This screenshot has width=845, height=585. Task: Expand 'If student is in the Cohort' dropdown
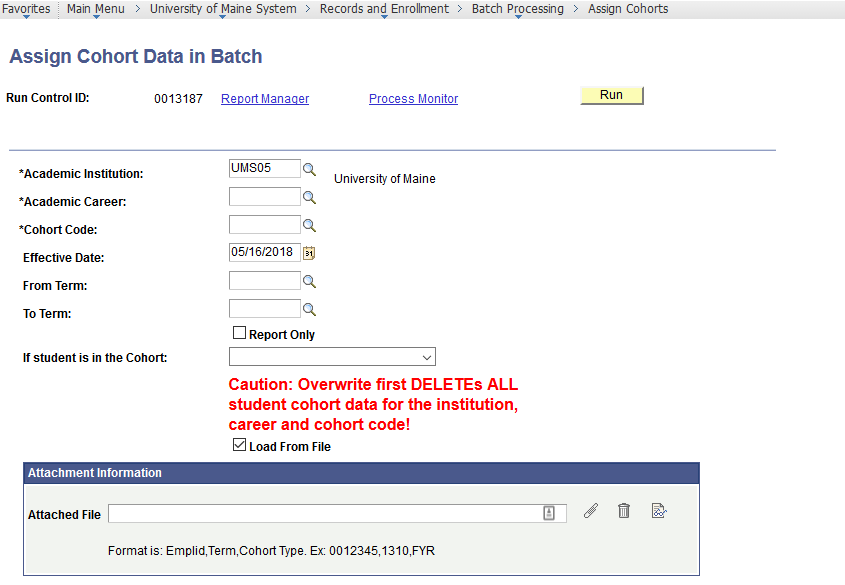point(333,357)
